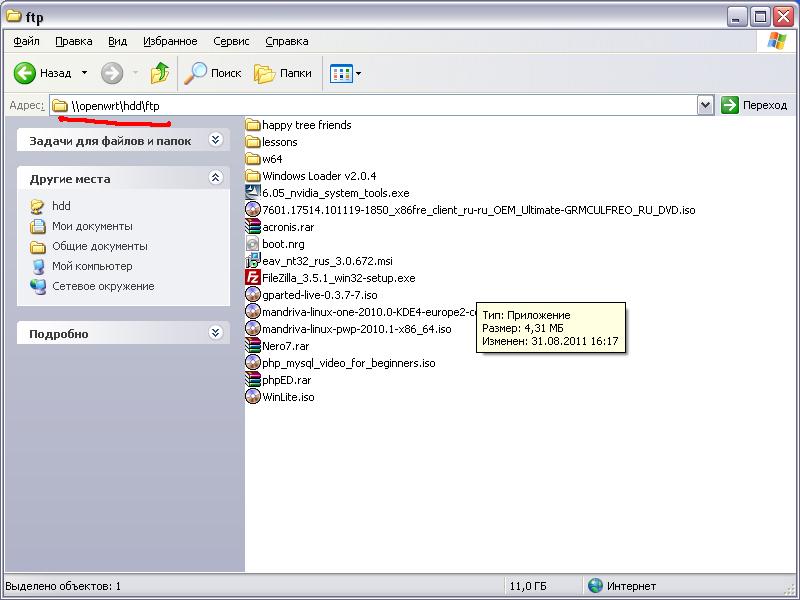Screen dimensions: 800x600
Task: Click the FileZilla_3.5.1_win32-setup.exe file icon
Action: click(x=253, y=278)
